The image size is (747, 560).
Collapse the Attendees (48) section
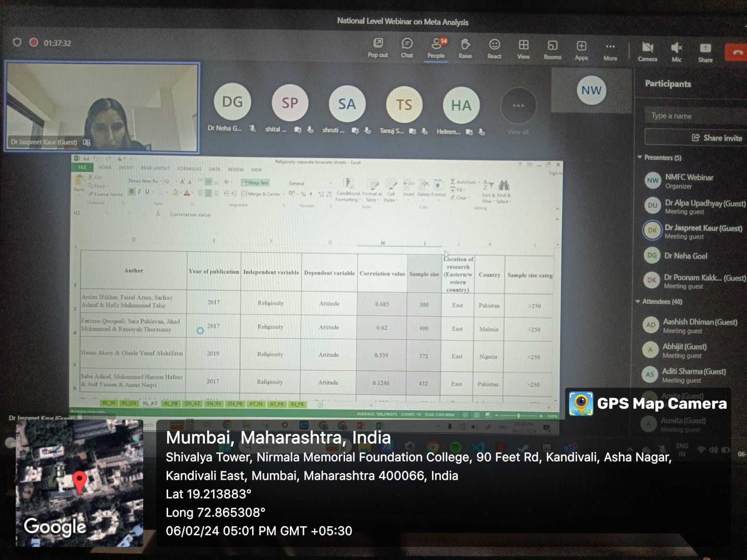638,301
